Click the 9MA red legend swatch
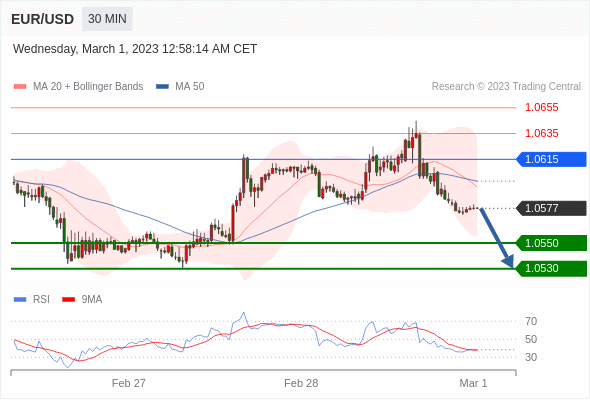Image resolution: width=590 pixels, height=400 pixels. 68,300
